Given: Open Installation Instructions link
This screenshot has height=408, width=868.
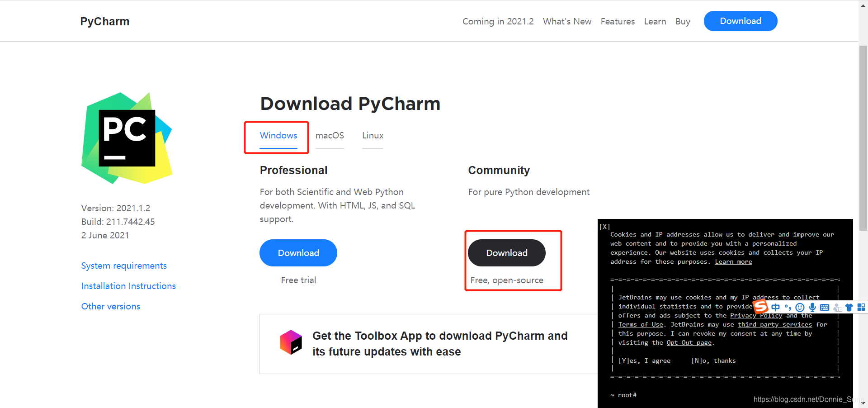Looking at the screenshot, I should [x=128, y=286].
